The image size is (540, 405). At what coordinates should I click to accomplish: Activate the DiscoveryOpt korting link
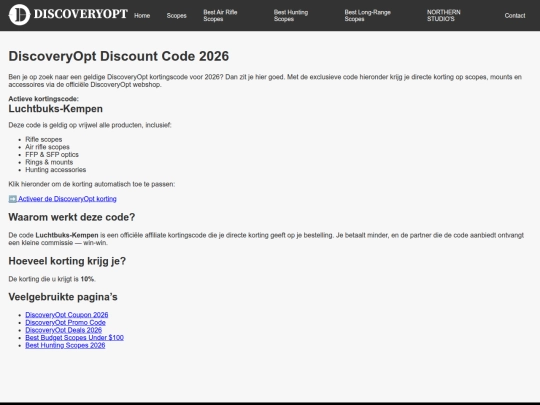(67, 199)
